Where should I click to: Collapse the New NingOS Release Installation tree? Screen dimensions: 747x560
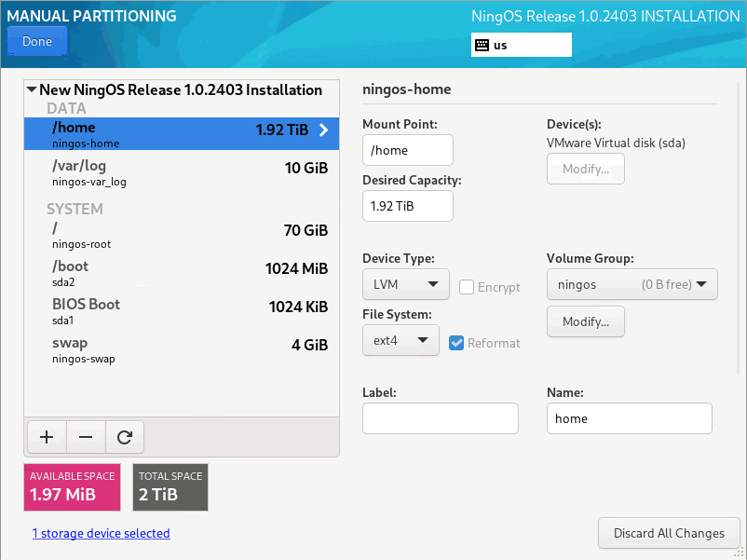pos(32,89)
